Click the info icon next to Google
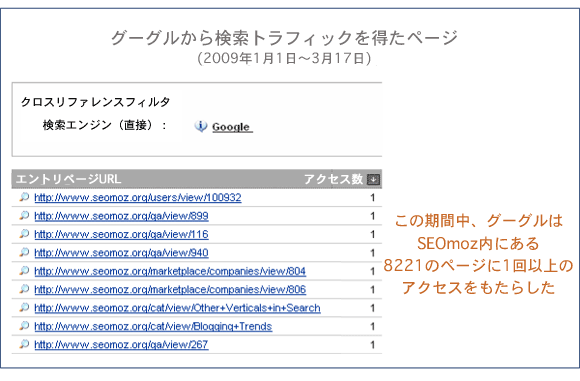This screenshot has height=381, width=580. point(200,127)
